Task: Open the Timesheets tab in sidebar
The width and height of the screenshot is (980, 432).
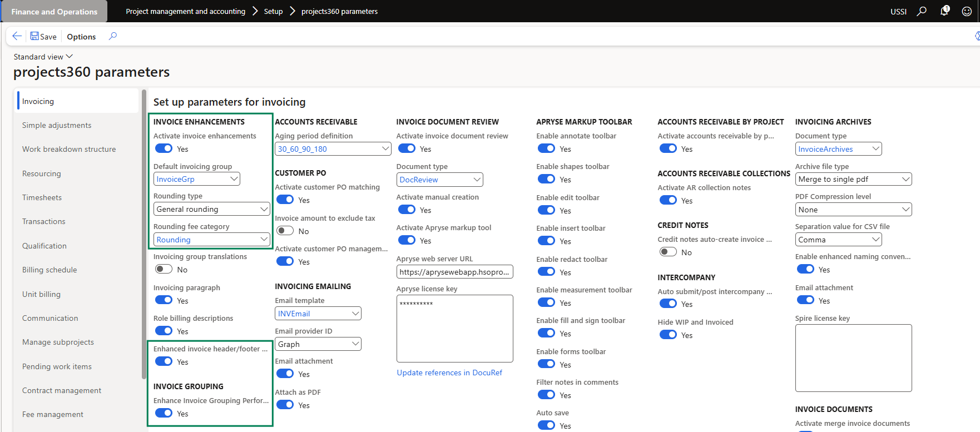Action: (x=42, y=197)
